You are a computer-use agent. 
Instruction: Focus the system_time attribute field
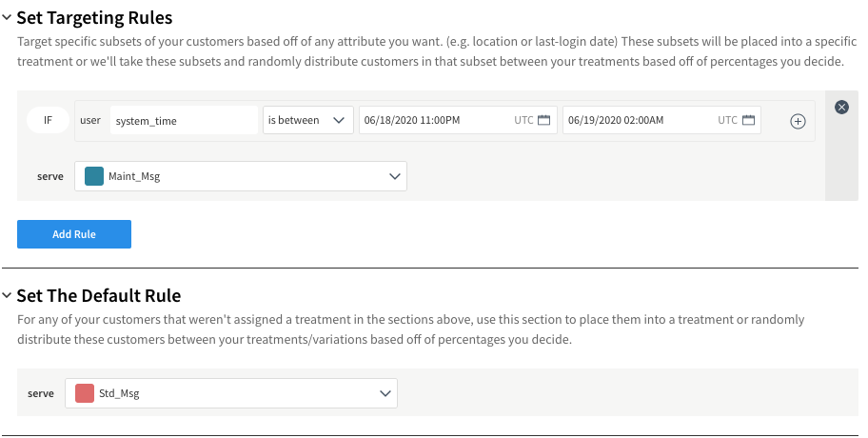point(185,121)
